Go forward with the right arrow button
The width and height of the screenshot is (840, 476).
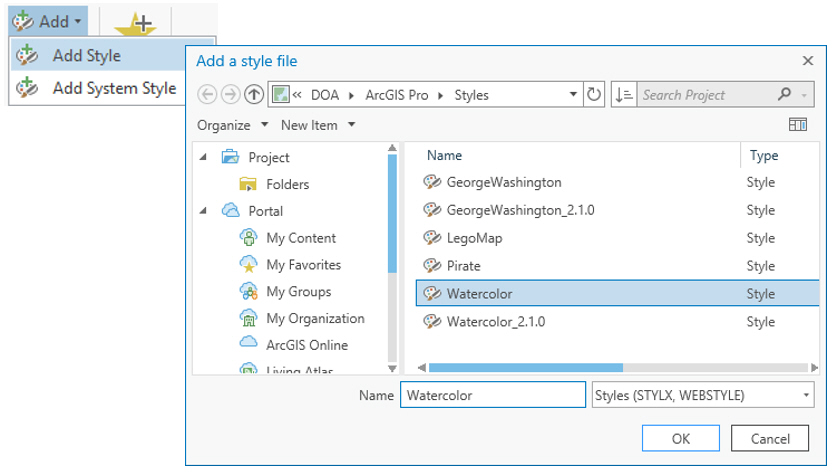(x=230, y=95)
